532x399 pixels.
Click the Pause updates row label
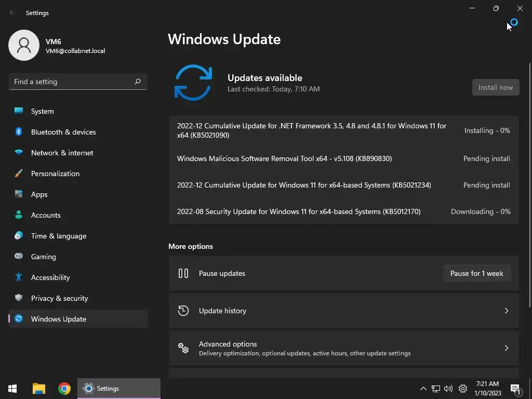pos(222,273)
